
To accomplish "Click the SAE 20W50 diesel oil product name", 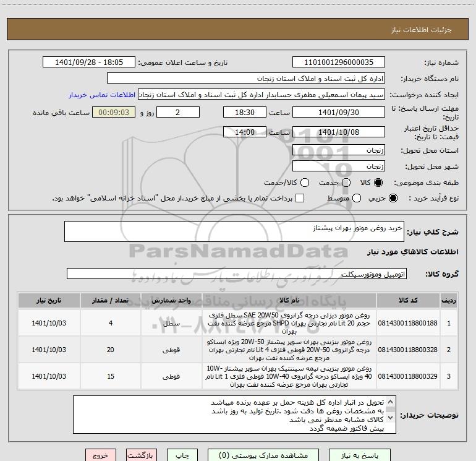I will pos(289,323).
